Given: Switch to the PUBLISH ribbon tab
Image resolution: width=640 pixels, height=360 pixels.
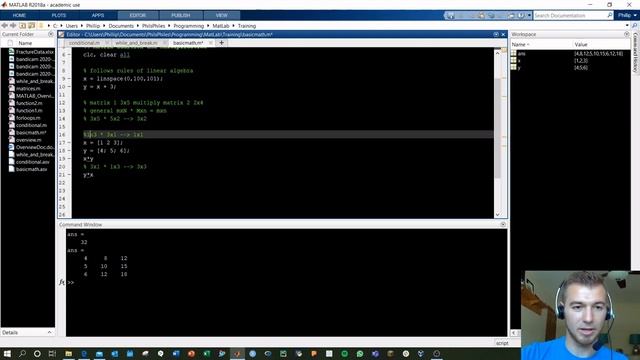Looking at the screenshot, I should 180,16.
